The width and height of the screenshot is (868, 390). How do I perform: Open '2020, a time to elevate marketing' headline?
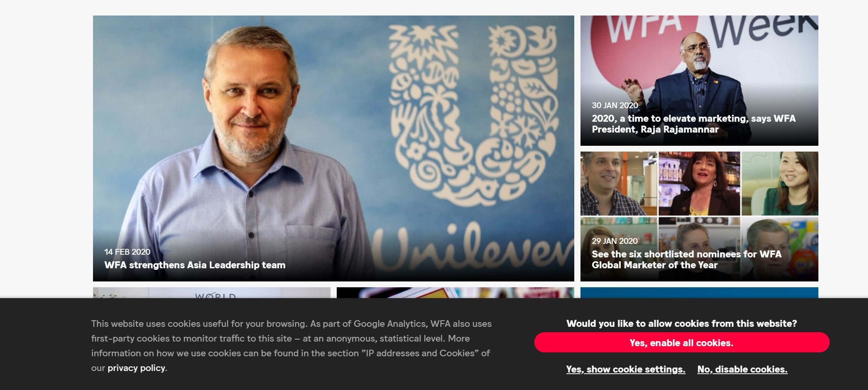(694, 124)
